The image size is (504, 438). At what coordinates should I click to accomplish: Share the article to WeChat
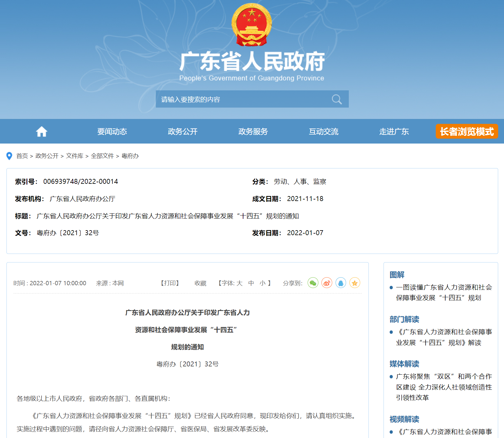(313, 283)
